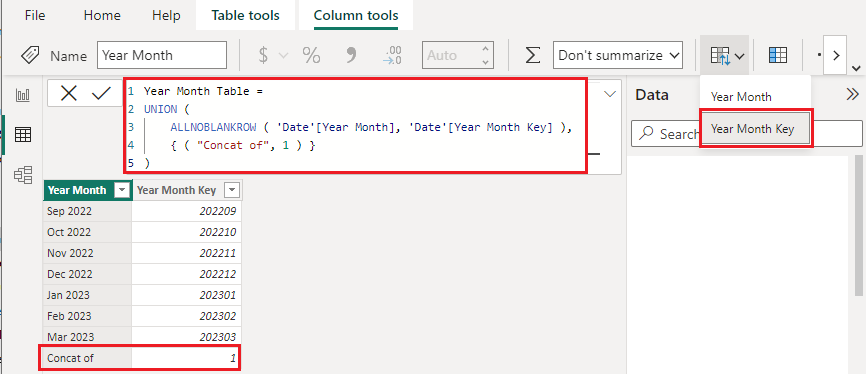The width and height of the screenshot is (866, 374).
Task: Click the Name field containing Year Month
Action: (x=162, y=55)
